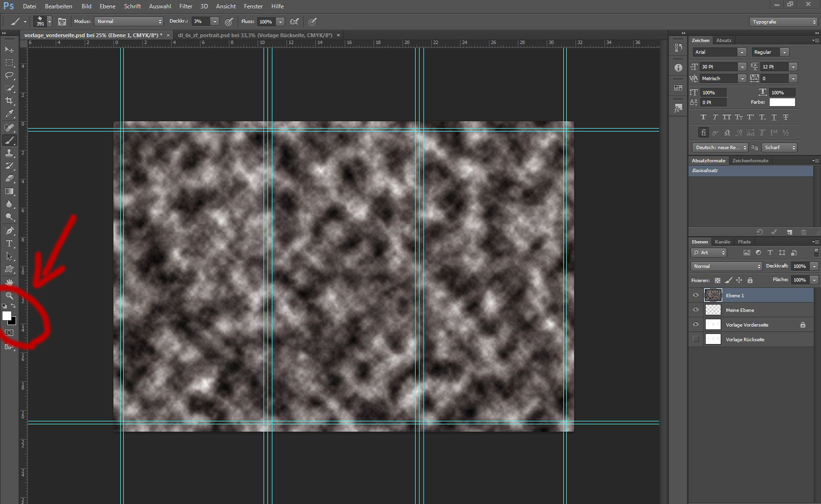Select the Pen tool

tap(9, 231)
